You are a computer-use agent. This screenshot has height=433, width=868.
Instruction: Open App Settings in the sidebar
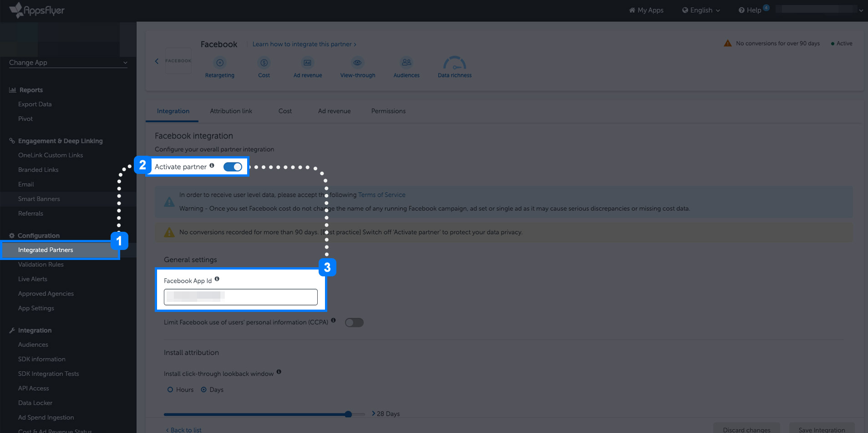36,308
